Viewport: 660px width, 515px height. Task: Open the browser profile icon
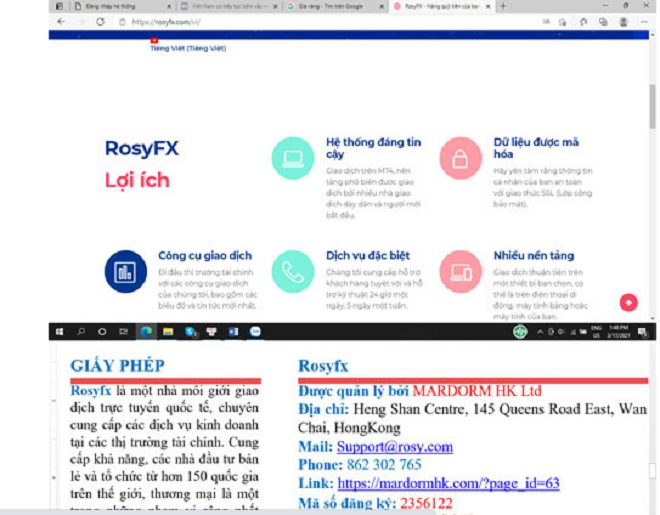[x=623, y=22]
